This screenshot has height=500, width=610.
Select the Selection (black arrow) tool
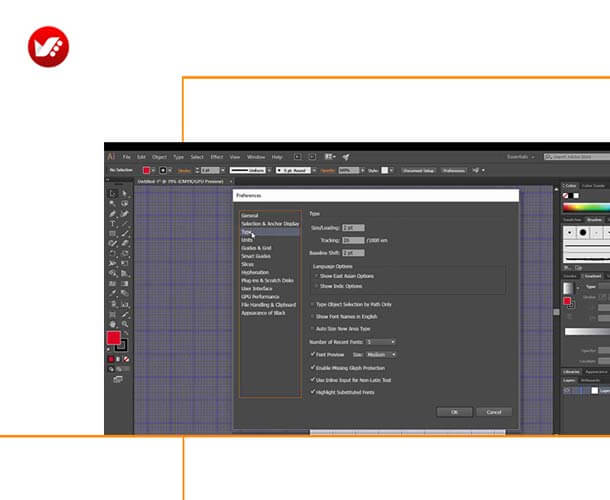[x=113, y=193]
